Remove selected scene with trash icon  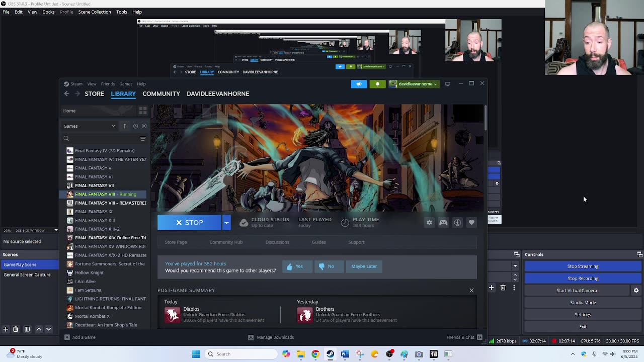(x=16, y=329)
